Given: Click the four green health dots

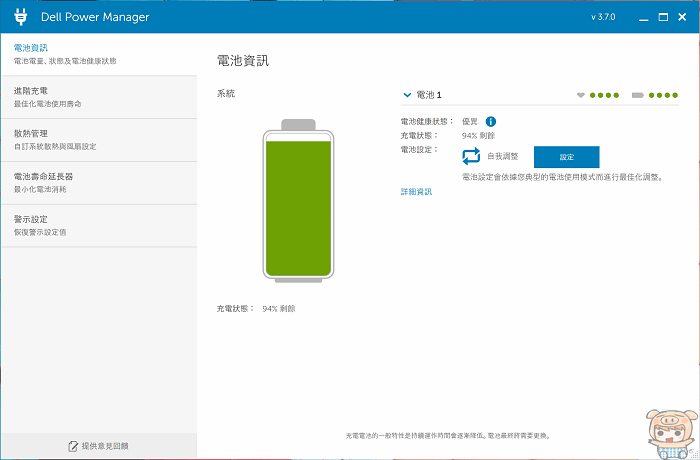Looking at the screenshot, I should point(605,96).
